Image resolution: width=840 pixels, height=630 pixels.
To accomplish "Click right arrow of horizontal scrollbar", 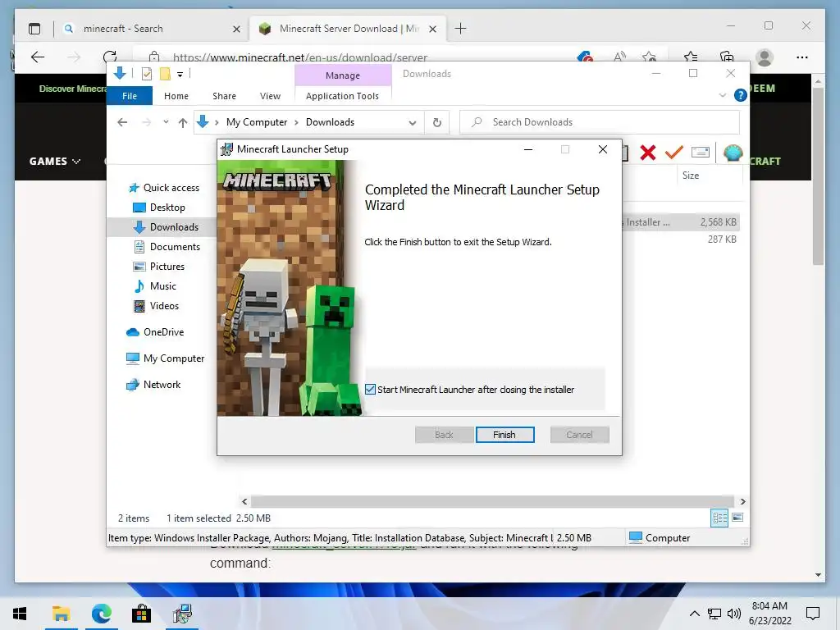I will (x=742, y=501).
